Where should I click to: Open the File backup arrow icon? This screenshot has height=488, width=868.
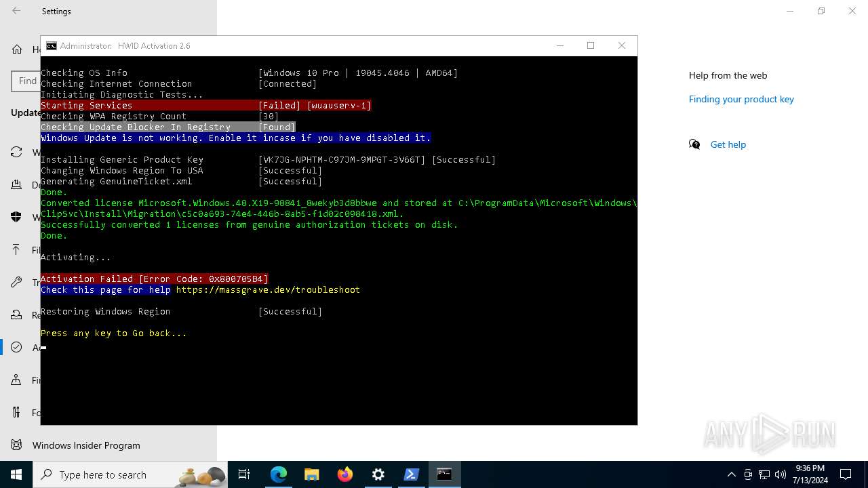tap(17, 249)
